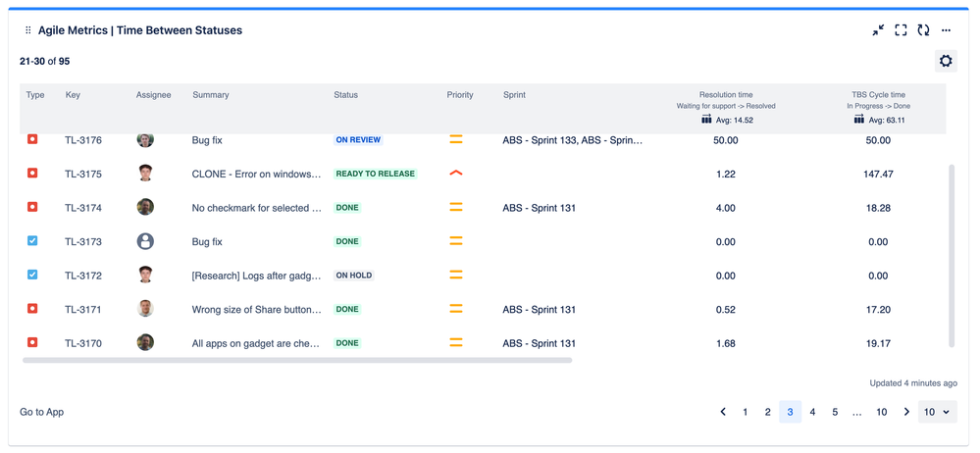Click assignee avatar for TL-3176
The width and height of the screenshot is (980, 453).
click(145, 139)
